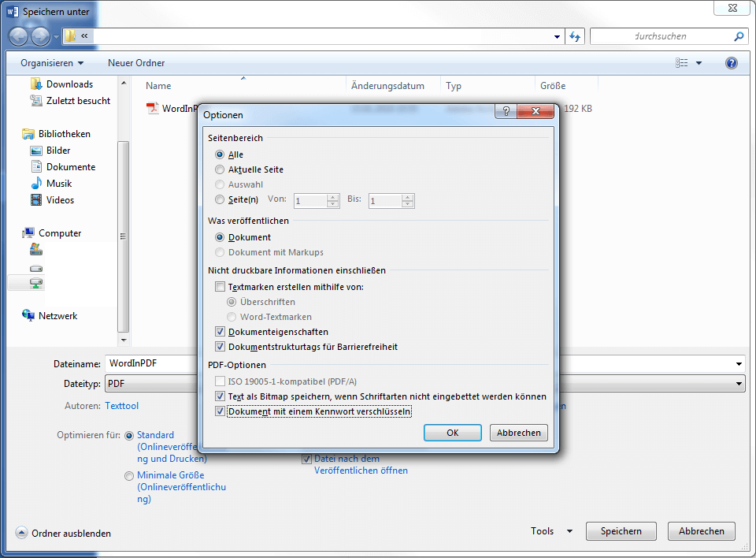
Task: Click the Bis page number stepper
Action: [x=407, y=201]
